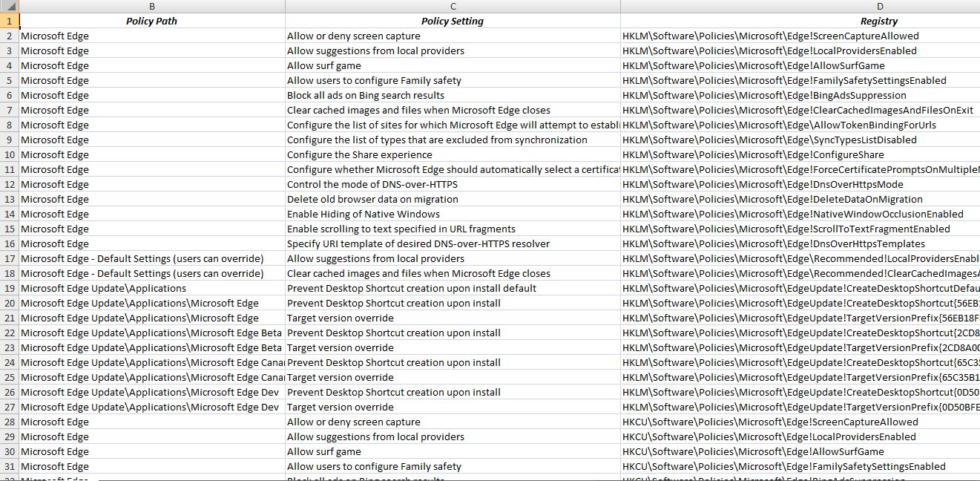Select the "Registry" header cell
This screenshot has width=980, height=481.
(x=800, y=21)
